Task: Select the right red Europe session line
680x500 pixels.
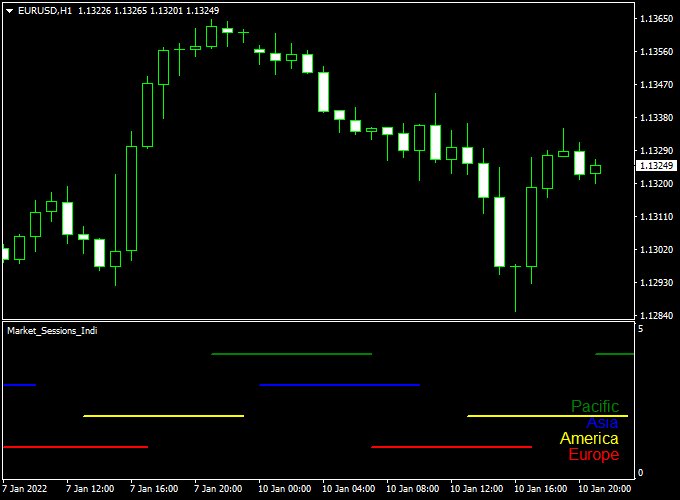Action: pos(451,447)
